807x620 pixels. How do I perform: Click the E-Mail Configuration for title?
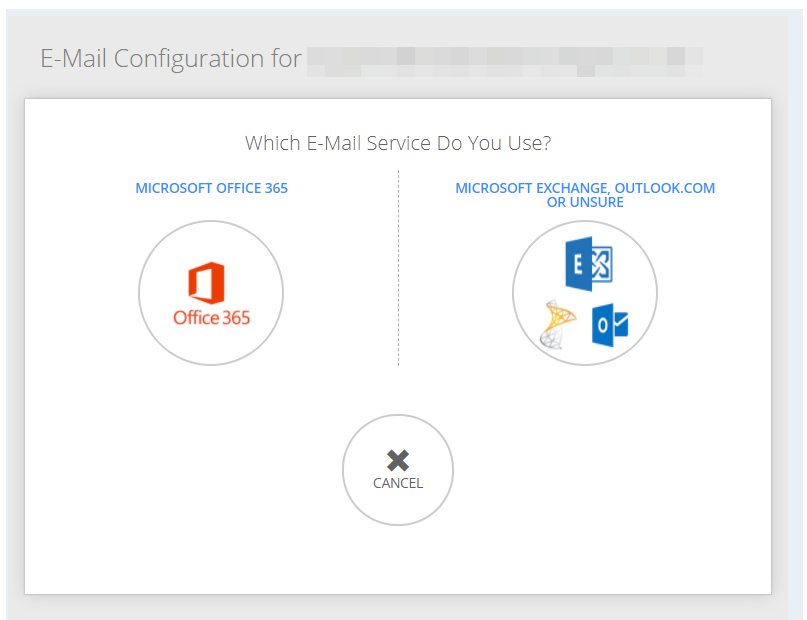click(171, 59)
